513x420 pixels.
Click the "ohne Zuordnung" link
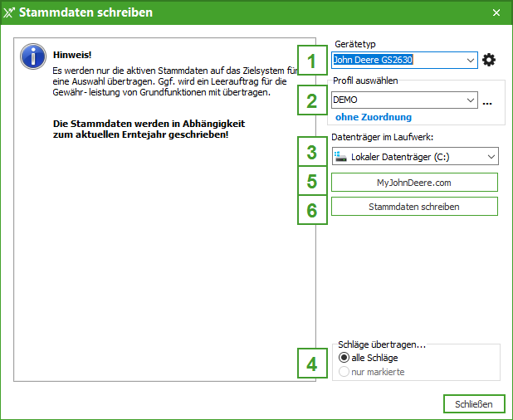click(x=373, y=117)
